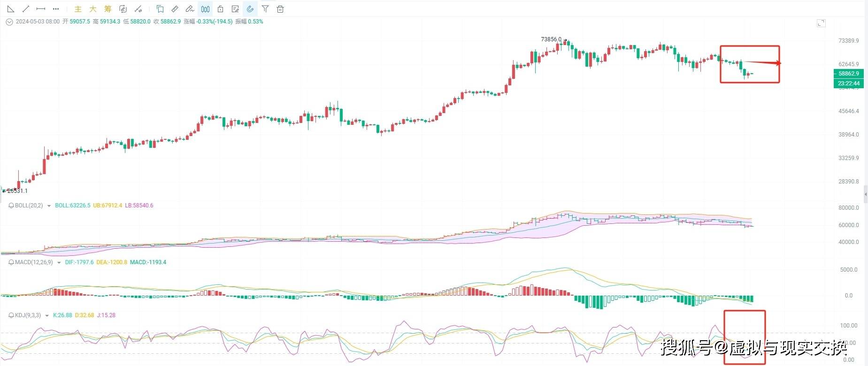Click the current price tag 58862.9
Image resolution: width=868 pixels, height=366 pixels.
(848, 74)
